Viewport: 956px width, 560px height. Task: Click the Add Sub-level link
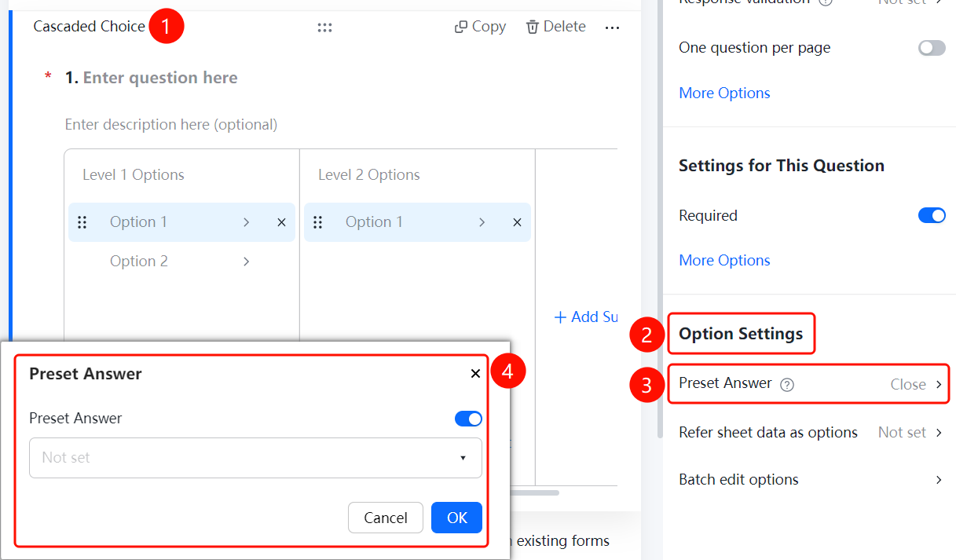[x=586, y=317]
